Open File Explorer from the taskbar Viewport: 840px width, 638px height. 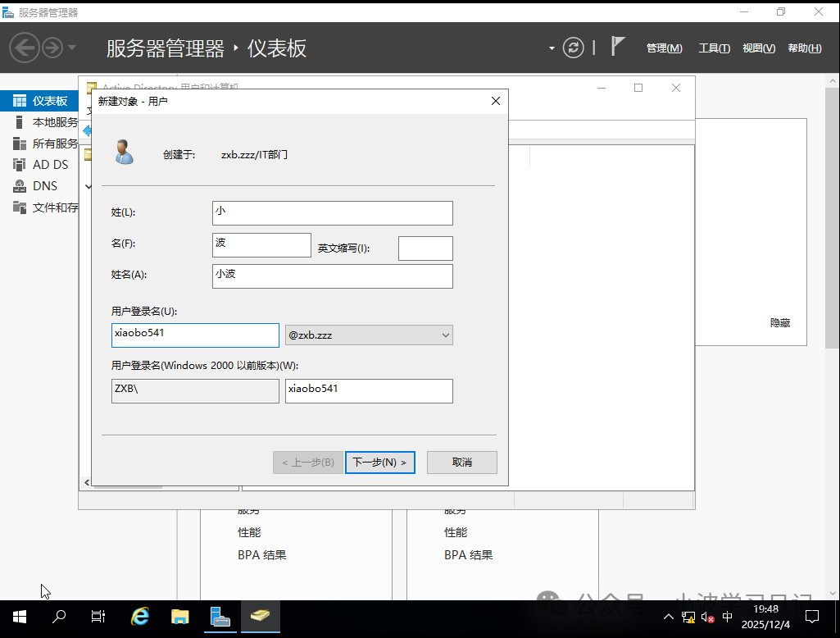click(x=179, y=616)
